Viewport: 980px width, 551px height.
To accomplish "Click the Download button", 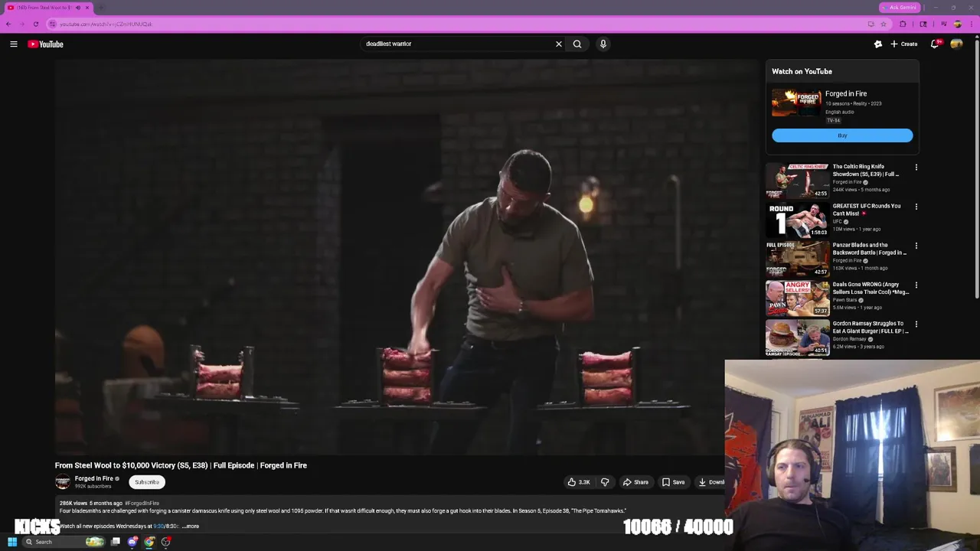I will [x=710, y=482].
